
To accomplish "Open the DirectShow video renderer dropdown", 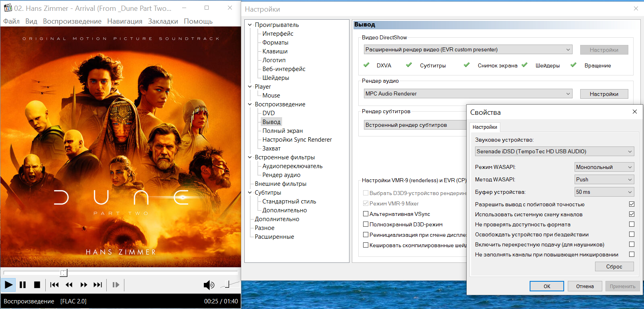I will [468, 50].
